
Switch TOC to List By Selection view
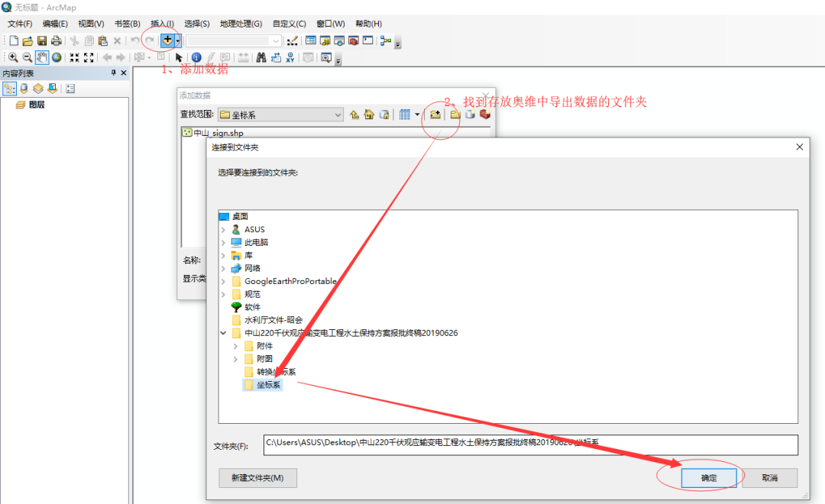coord(52,88)
